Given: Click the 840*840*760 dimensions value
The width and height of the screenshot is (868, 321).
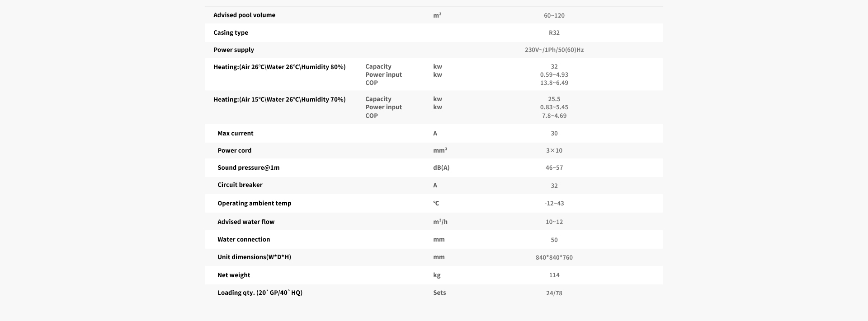Looking at the screenshot, I should coord(554,257).
